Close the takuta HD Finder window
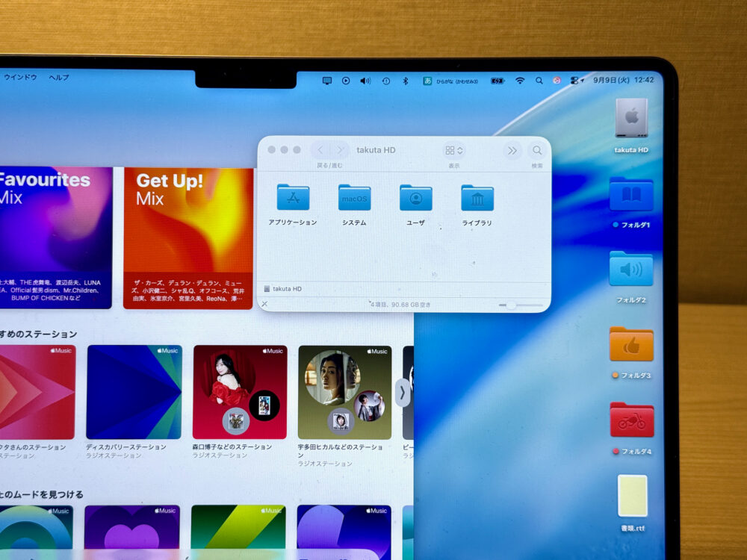747x560 pixels. tap(272, 149)
